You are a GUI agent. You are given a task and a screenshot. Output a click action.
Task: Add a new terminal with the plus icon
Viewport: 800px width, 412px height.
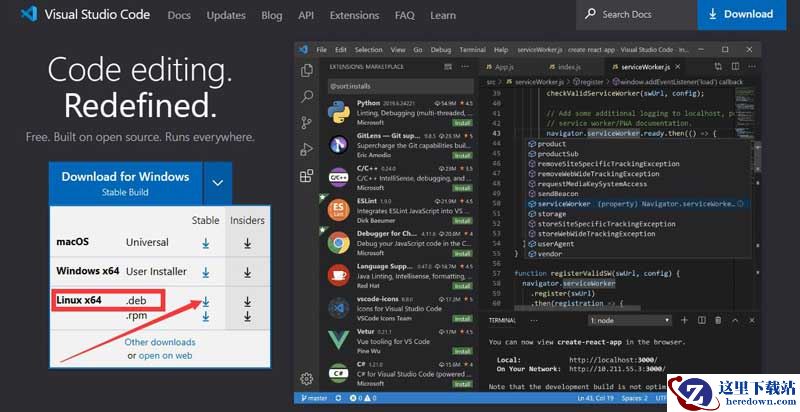(x=684, y=320)
